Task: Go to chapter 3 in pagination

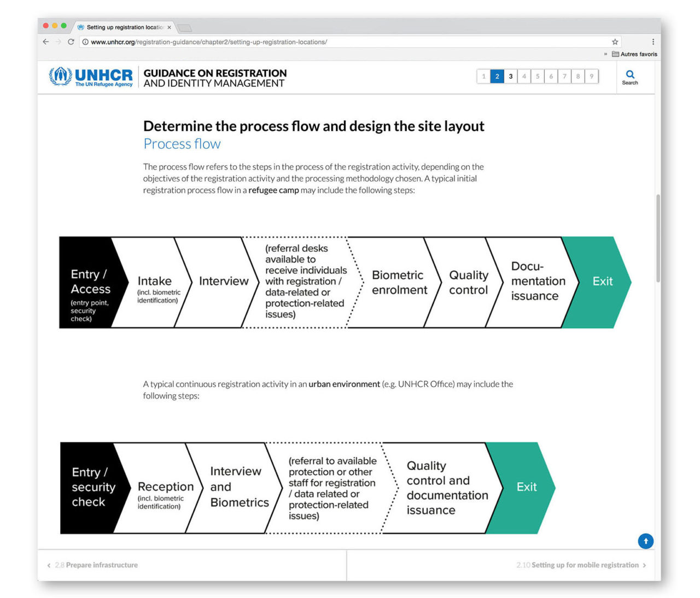Action: click(x=511, y=77)
